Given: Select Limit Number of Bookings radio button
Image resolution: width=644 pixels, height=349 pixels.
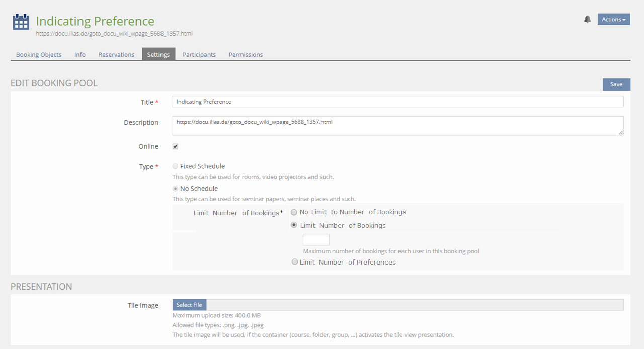Looking at the screenshot, I should pyautogui.click(x=294, y=225).
